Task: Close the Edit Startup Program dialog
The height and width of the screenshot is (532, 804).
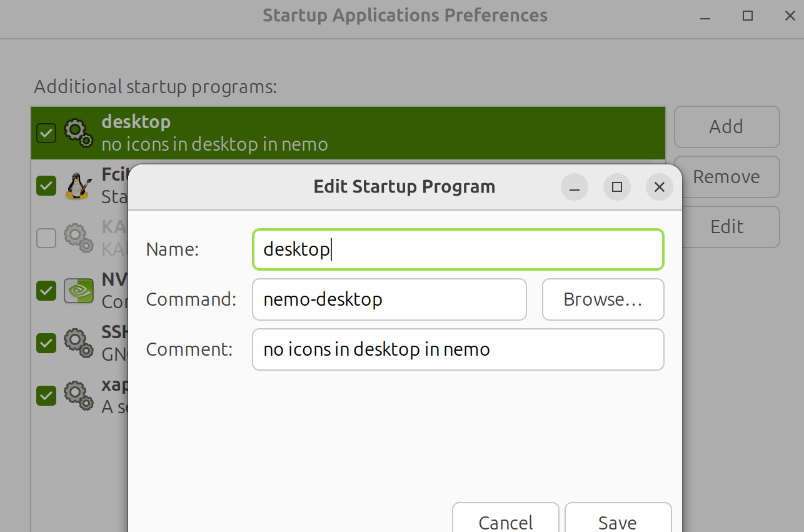Action: 659,187
